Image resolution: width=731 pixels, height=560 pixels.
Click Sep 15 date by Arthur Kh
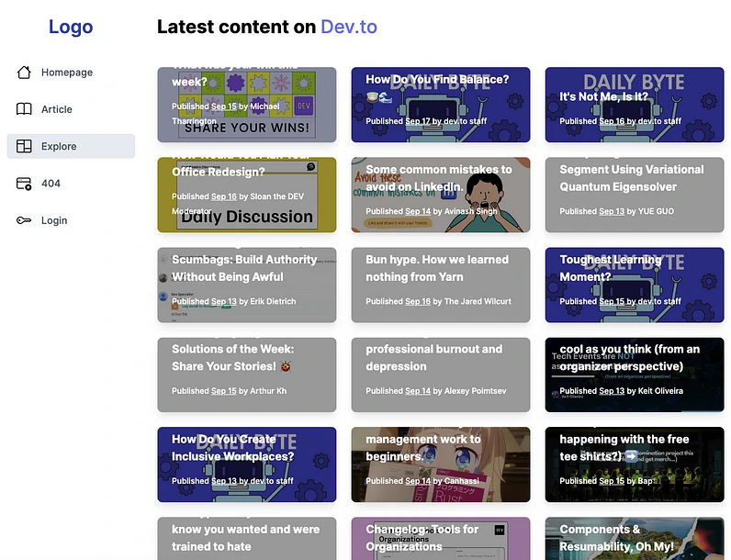tap(224, 391)
